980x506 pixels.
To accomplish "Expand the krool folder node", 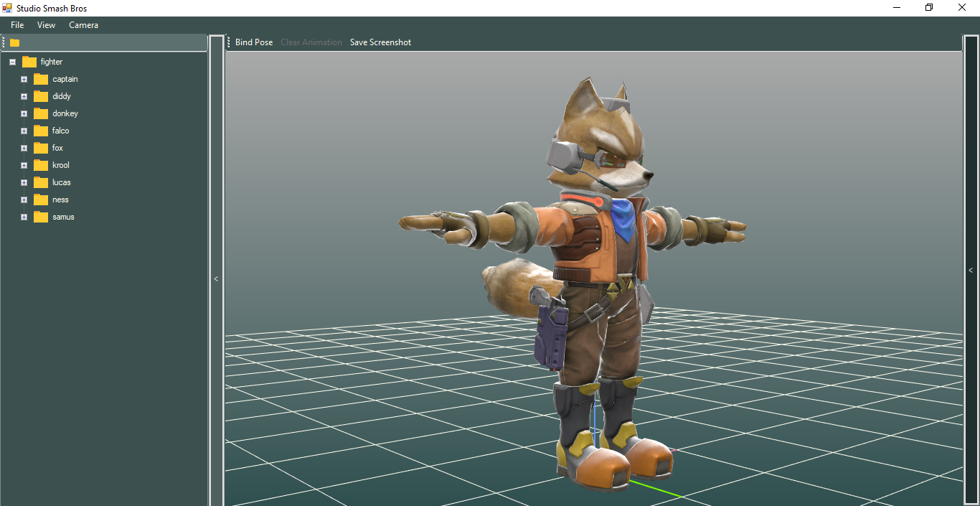I will click(x=24, y=165).
